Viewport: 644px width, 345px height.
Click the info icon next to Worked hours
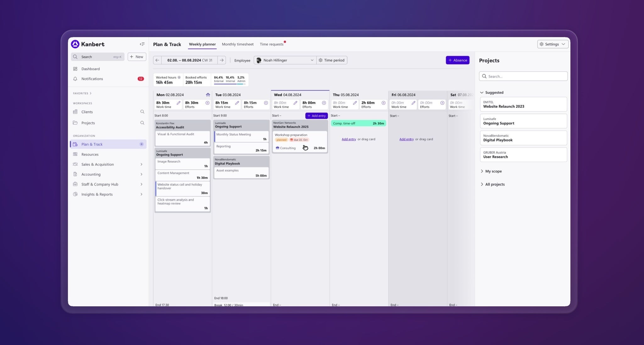pos(179,77)
